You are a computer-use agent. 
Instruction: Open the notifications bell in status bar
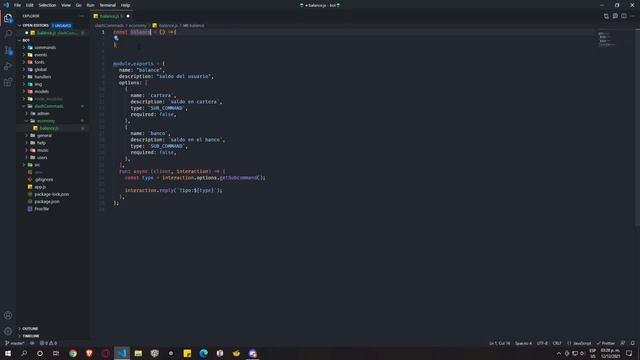point(632,343)
